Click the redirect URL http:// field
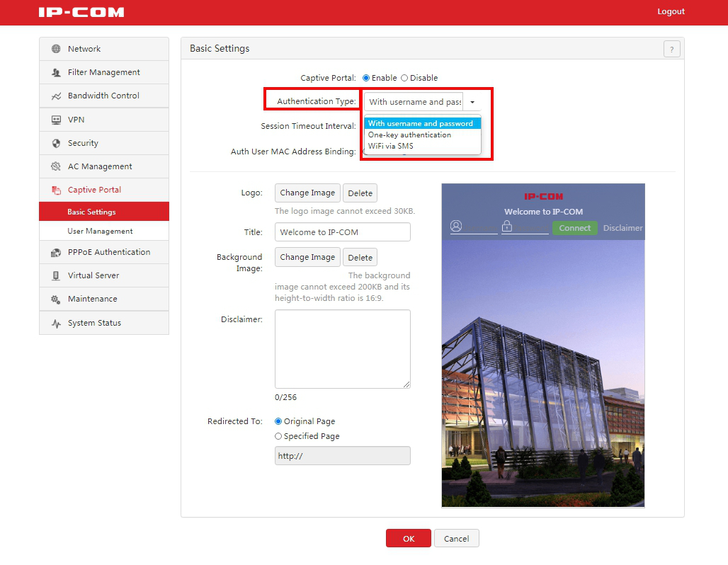Image resolution: width=728 pixels, height=565 pixels. 343,456
